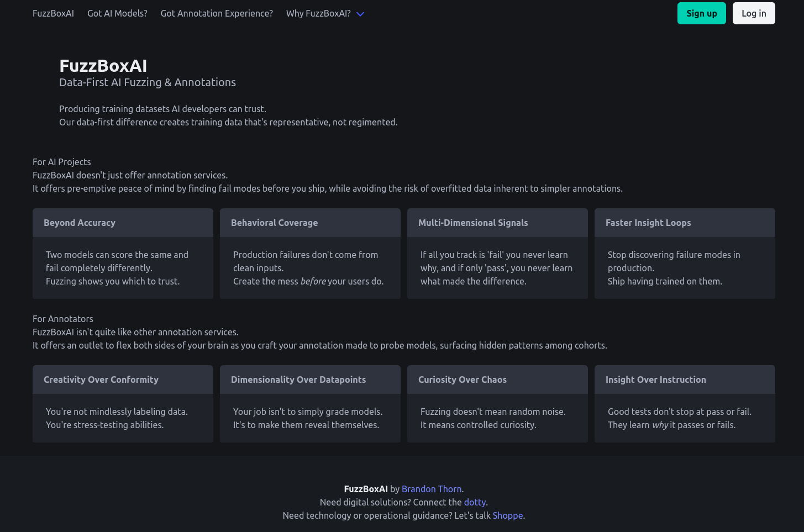Go to Got AI Models? page
Screen dimensions: 804x532
coord(117,13)
